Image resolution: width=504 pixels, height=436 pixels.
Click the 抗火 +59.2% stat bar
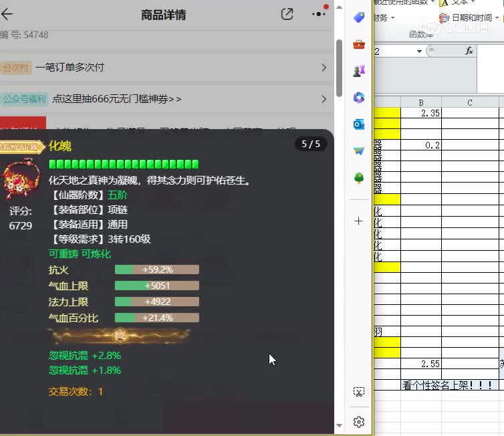[x=157, y=269]
